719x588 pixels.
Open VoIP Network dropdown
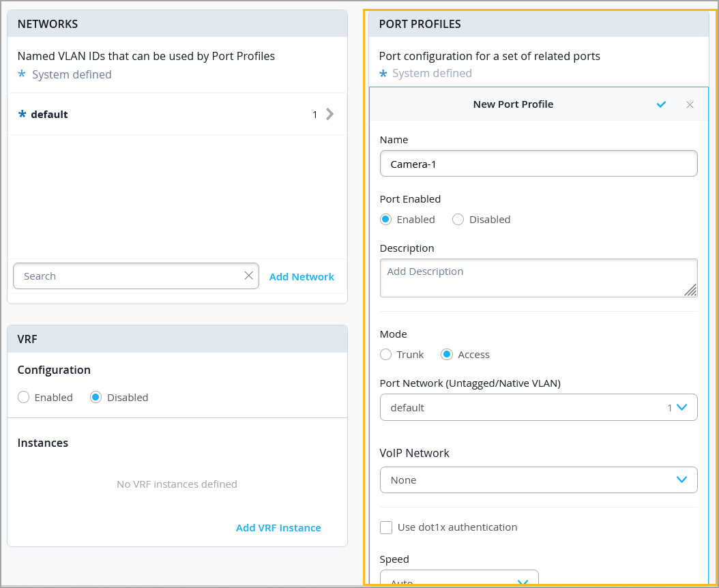click(538, 480)
